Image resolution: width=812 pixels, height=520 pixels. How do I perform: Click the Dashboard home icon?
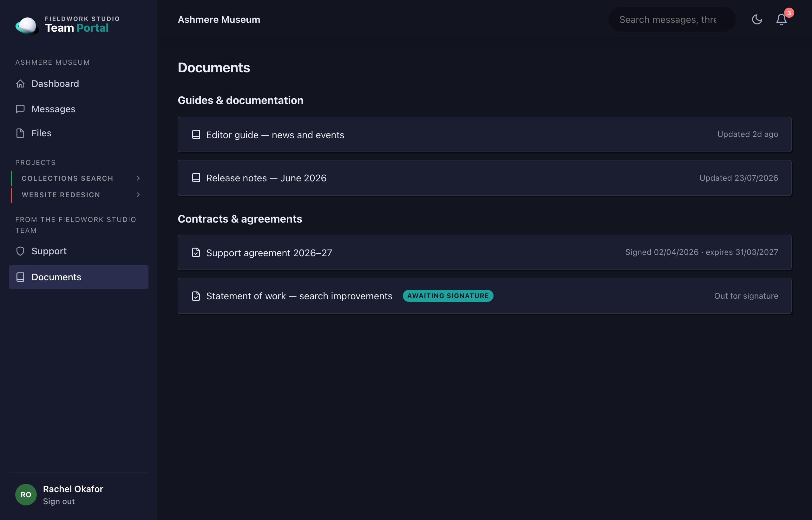point(20,83)
